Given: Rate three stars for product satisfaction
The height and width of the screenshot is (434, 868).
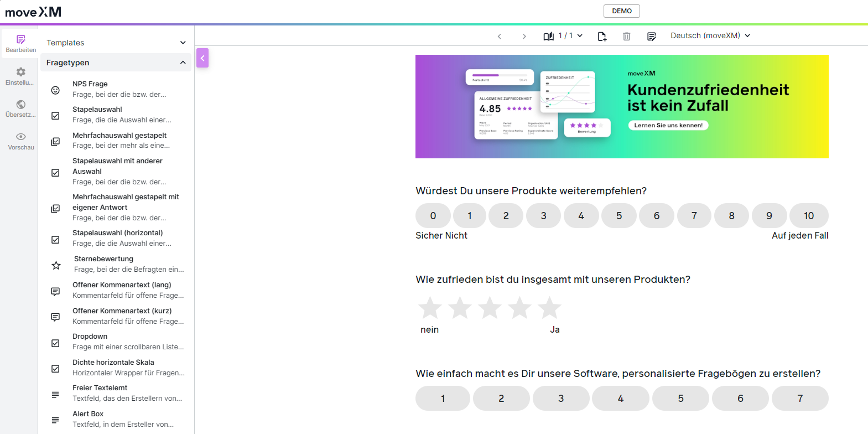Looking at the screenshot, I should click(x=490, y=308).
